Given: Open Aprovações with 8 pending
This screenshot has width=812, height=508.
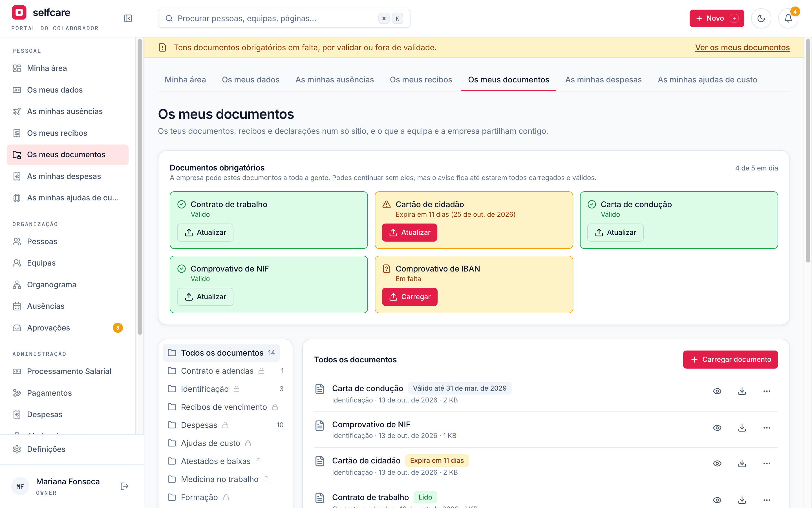Looking at the screenshot, I should click(x=67, y=328).
